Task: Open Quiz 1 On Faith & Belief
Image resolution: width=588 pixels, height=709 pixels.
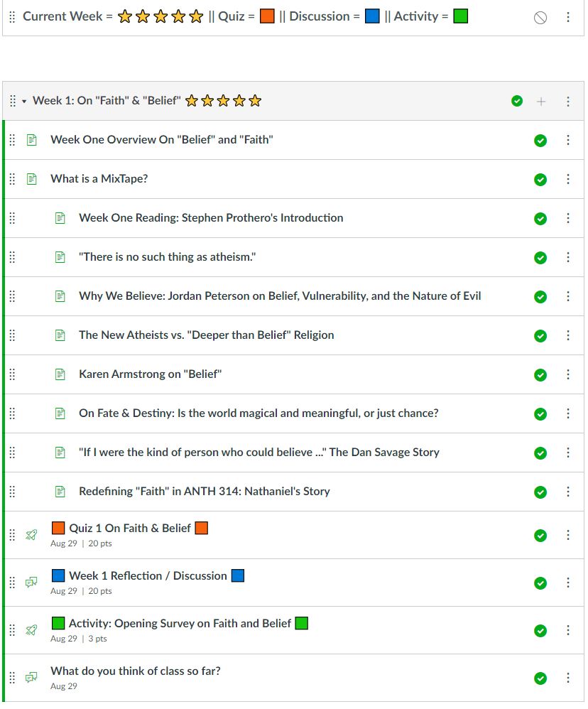Action: [x=130, y=528]
